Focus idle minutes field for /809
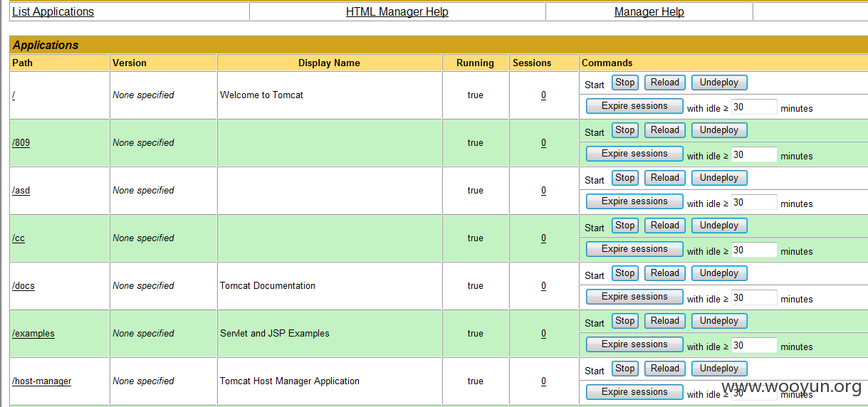Viewport: 868px width, 407px height. point(754,155)
